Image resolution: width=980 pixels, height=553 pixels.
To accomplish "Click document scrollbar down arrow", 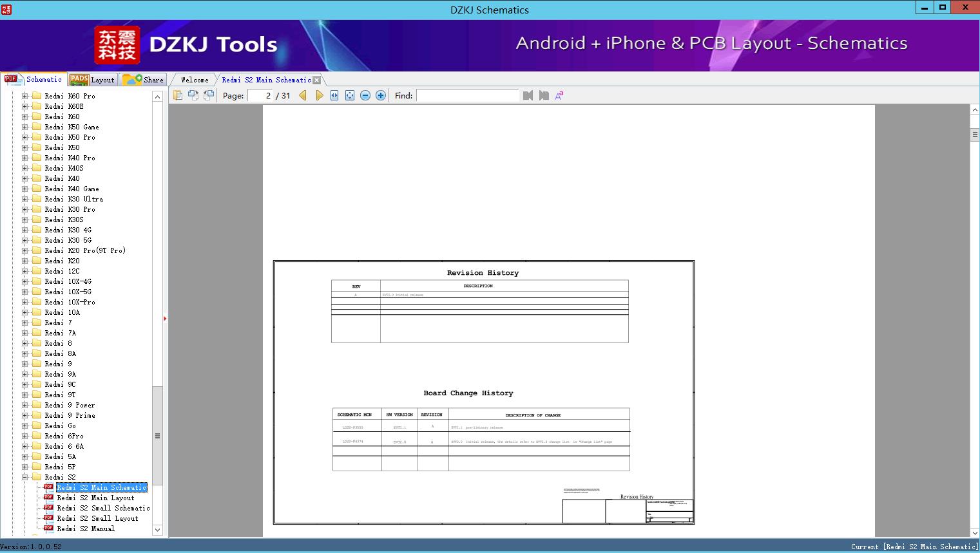I will click(x=975, y=532).
